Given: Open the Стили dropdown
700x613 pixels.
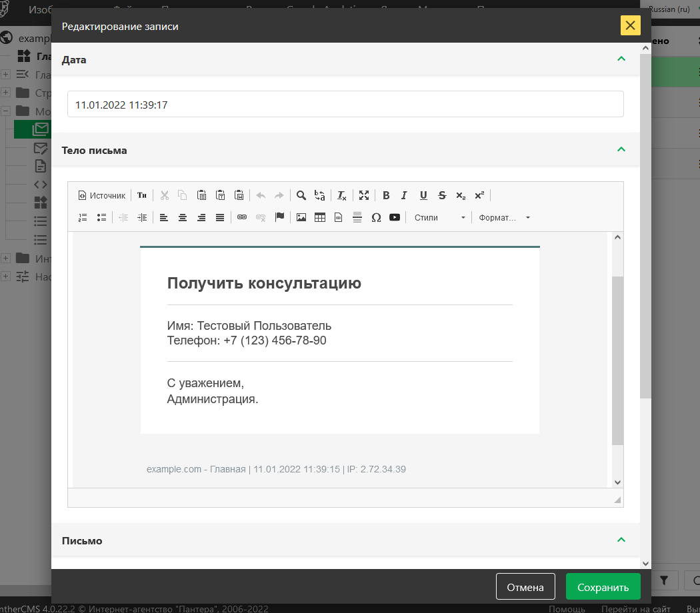Looking at the screenshot, I should 439,217.
